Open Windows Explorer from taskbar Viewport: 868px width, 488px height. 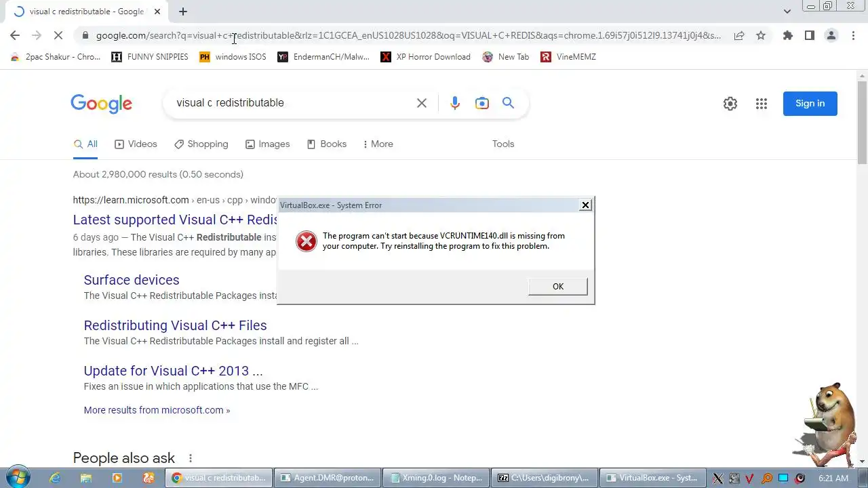coord(86,478)
